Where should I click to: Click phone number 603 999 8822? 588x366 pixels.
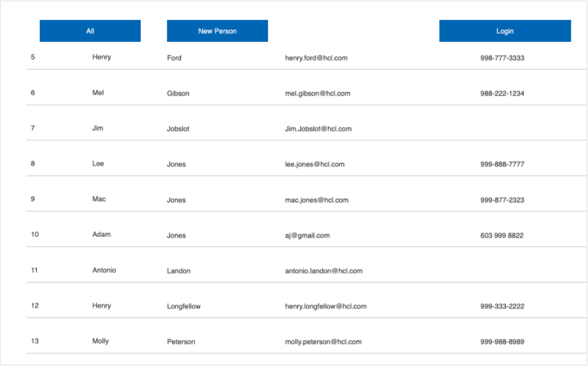pos(502,235)
